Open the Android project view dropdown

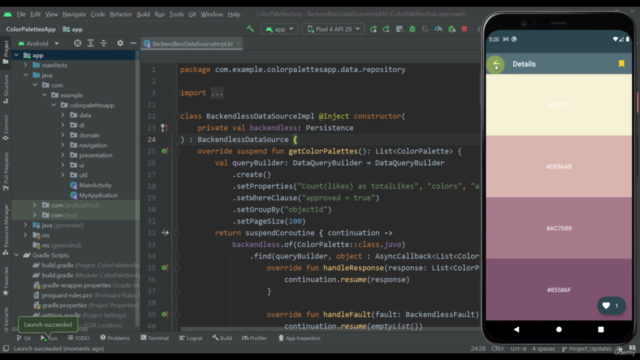pyautogui.click(x=38, y=43)
